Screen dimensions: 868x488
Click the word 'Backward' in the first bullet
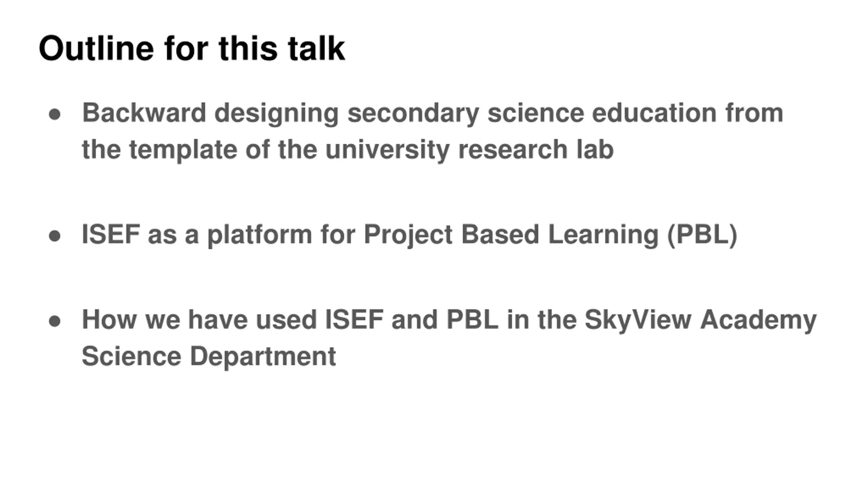(144, 113)
